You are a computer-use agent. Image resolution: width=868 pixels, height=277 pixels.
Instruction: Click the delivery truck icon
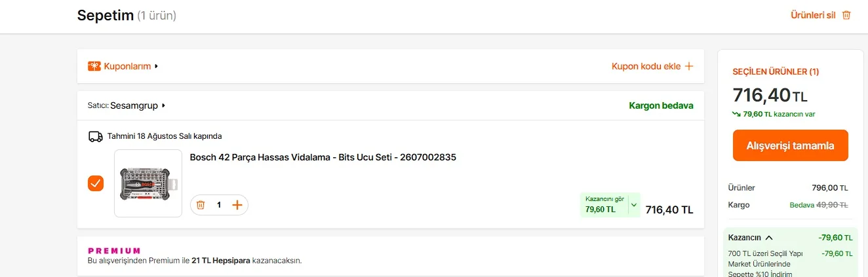[x=96, y=136]
